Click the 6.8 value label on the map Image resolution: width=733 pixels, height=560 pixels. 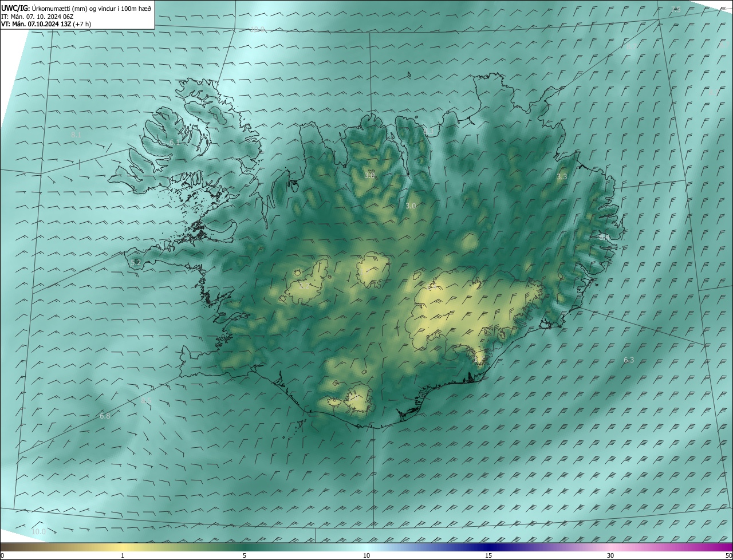click(x=105, y=416)
